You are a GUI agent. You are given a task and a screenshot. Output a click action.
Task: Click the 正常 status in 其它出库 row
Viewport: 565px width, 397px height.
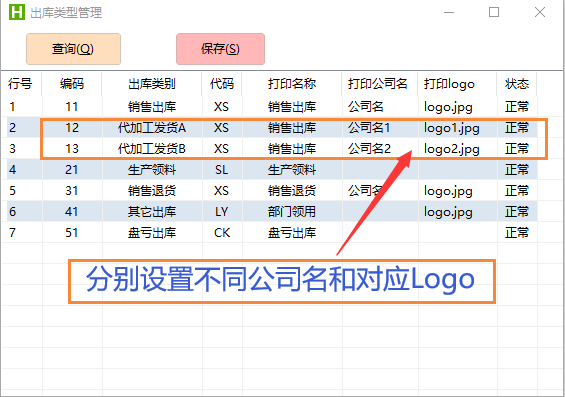[517, 211]
